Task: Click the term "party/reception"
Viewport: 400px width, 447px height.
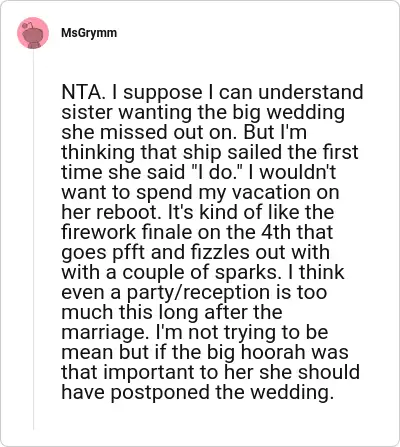Action: [x=198, y=292]
